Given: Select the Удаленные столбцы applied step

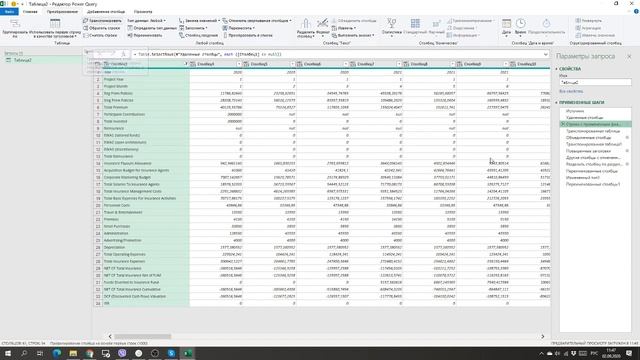Looking at the screenshot, I should [x=584, y=118].
